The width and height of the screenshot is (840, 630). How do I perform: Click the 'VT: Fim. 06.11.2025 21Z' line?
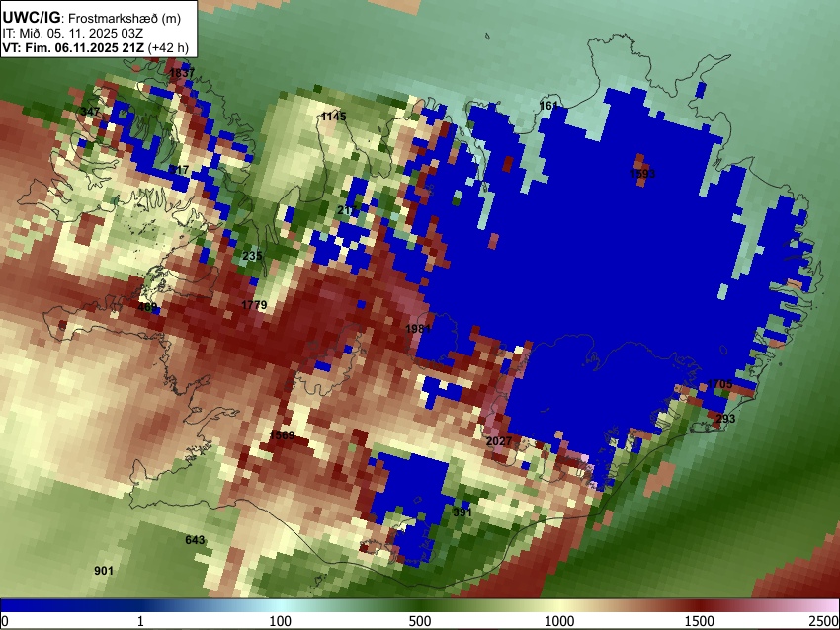[73, 47]
